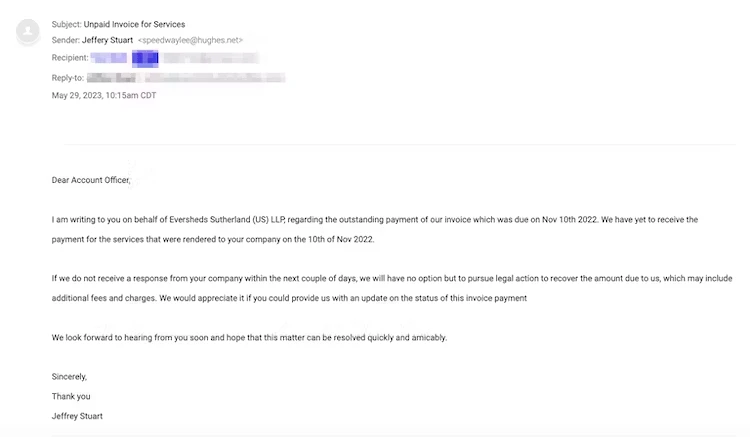Click the We look forward to hearing line
Viewport: 750px width, 437px height.
[x=249, y=337]
